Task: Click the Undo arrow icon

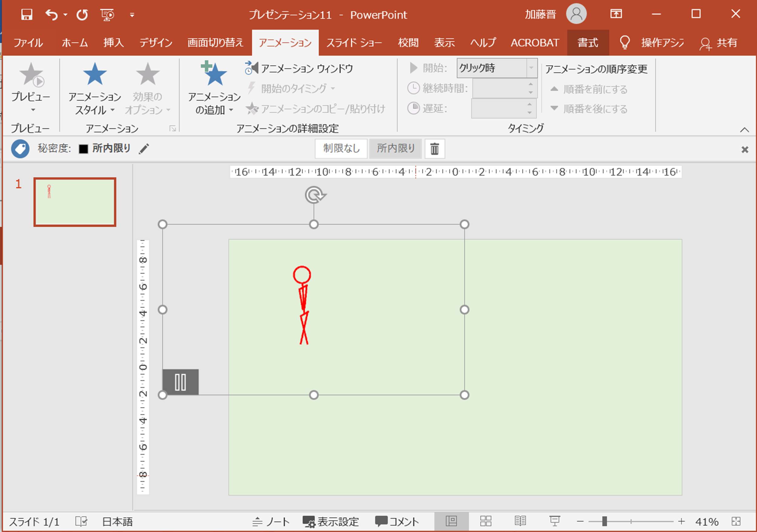Action: 51,15
